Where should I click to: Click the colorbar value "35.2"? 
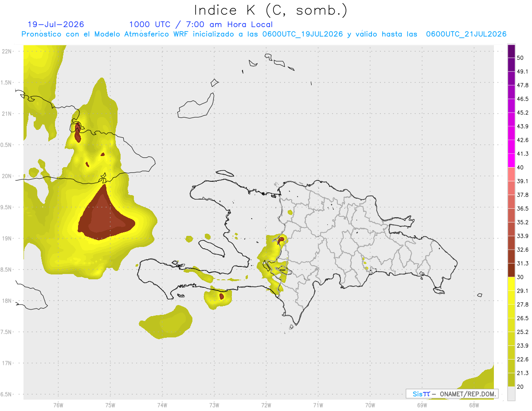[x=523, y=222]
